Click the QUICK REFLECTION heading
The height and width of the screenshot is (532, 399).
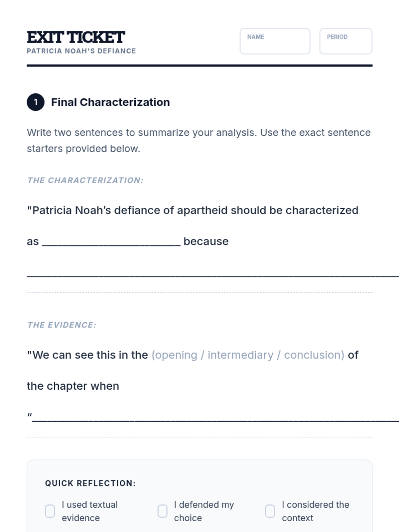[x=90, y=483]
